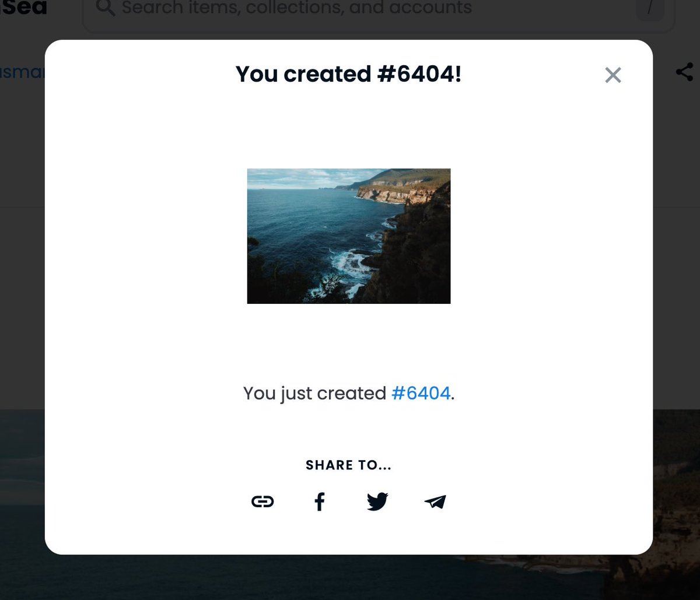Viewport: 700px width, 600px height.
Task: Close the "You created #6404!" dialog
Action: 613,75
